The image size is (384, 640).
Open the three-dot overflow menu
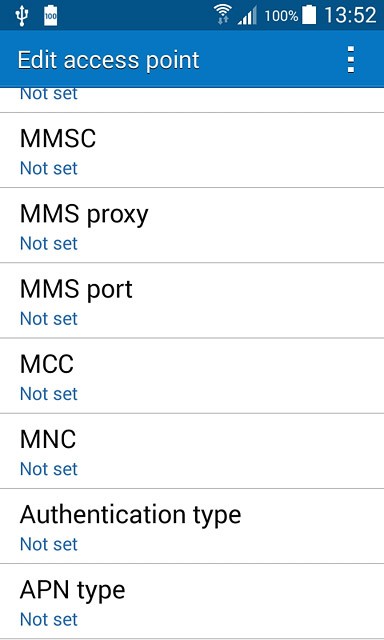tap(351, 60)
